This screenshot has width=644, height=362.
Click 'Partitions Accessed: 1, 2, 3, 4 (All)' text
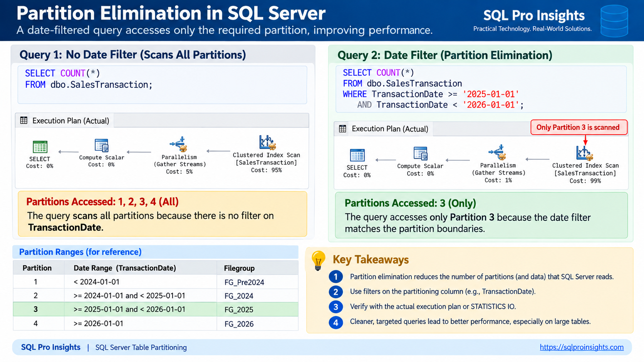(102, 202)
